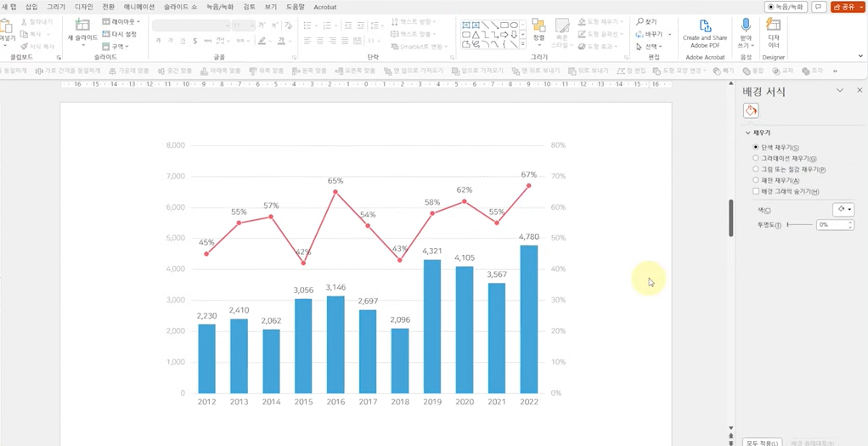Open Format Background pane options chevron
Screen dimensions: 868x446
pos(840,90)
